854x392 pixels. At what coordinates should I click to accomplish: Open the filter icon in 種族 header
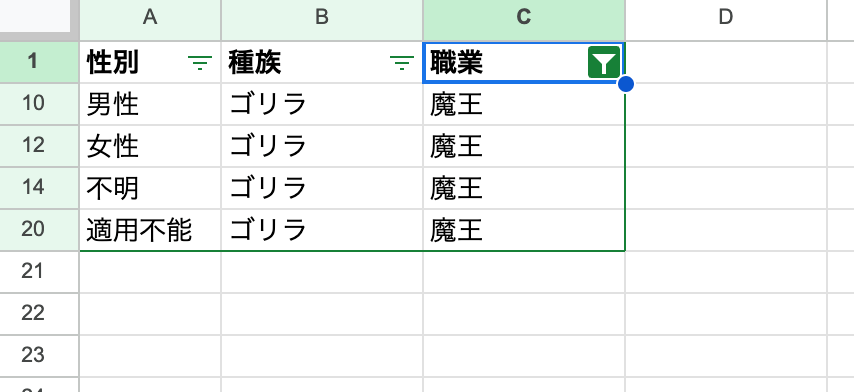click(401, 63)
